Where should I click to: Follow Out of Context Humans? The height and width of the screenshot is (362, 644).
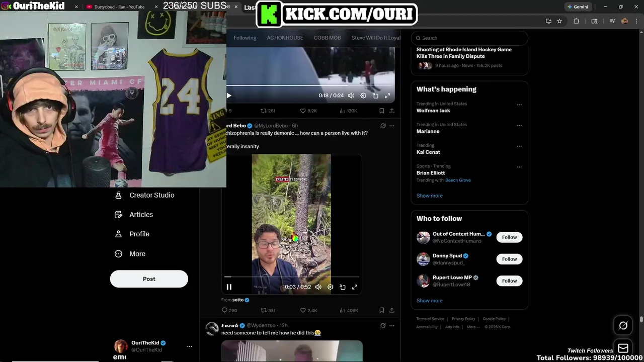coord(509,237)
